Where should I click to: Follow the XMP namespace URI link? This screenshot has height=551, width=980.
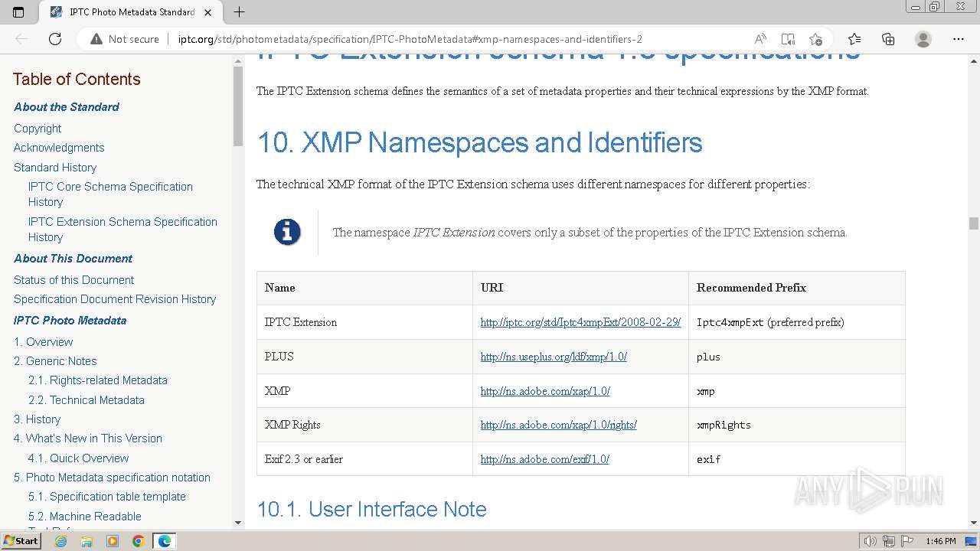[545, 391]
